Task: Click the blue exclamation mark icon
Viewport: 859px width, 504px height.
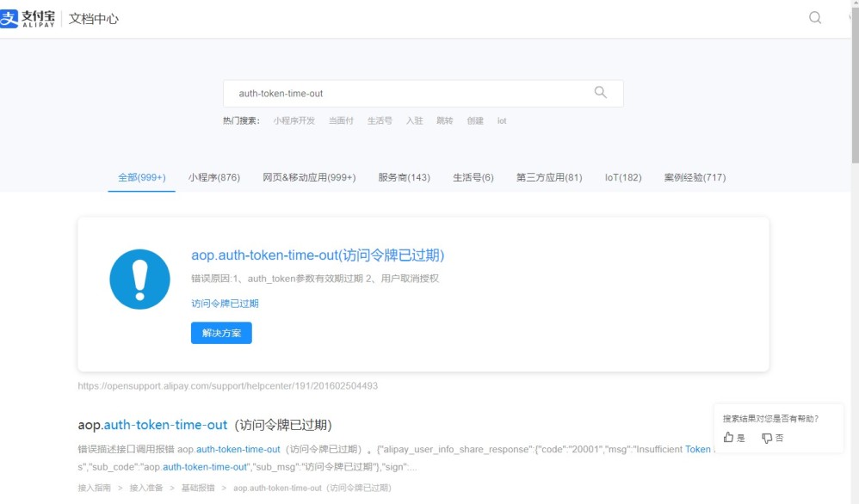Action: pyautogui.click(x=139, y=279)
